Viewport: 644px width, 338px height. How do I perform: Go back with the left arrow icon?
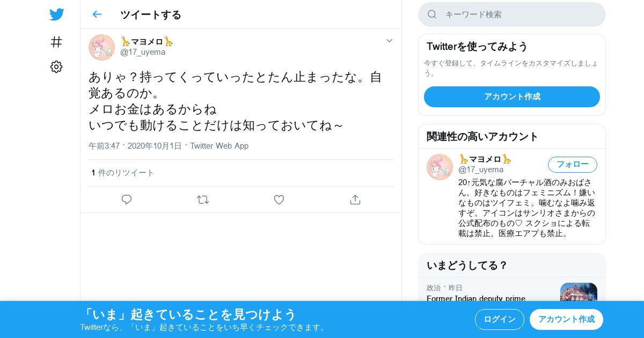(x=97, y=14)
